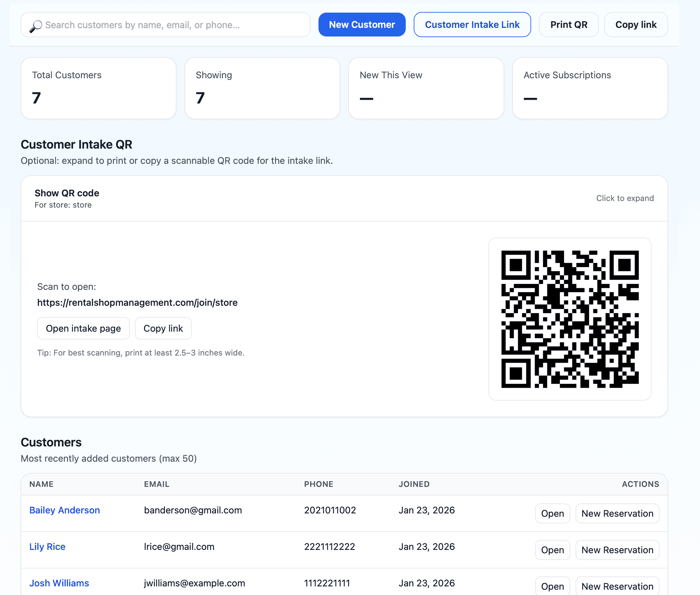Image resolution: width=700 pixels, height=595 pixels.
Task: Click Open next to Lily Rice
Action: (x=552, y=550)
